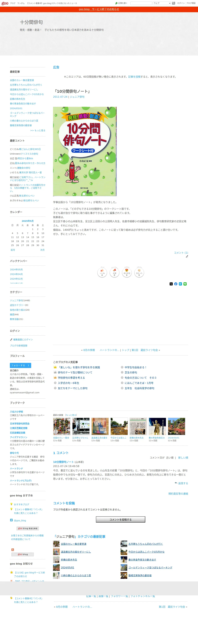Open the コメント (1) link
198x644 pixels.
[x=181, y=253]
